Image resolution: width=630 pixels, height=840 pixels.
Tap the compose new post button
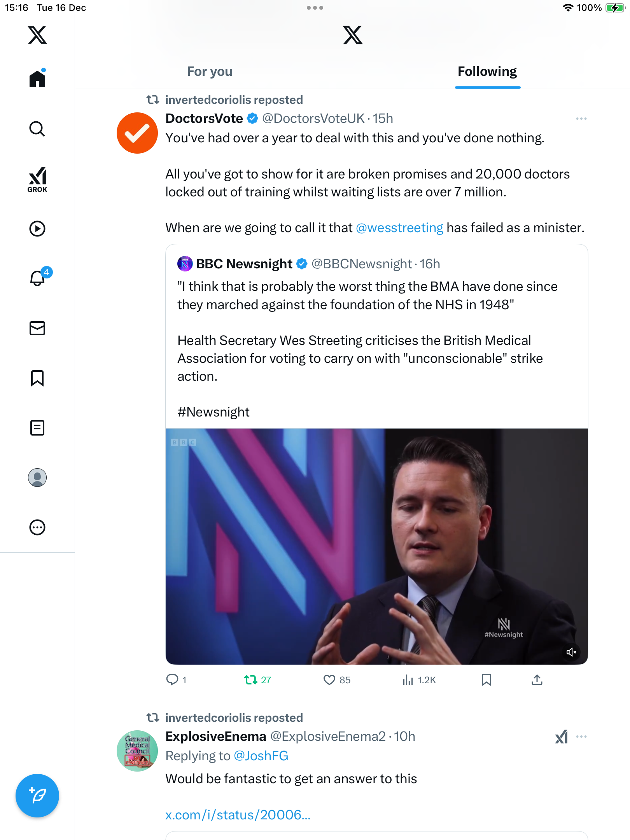[37, 796]
